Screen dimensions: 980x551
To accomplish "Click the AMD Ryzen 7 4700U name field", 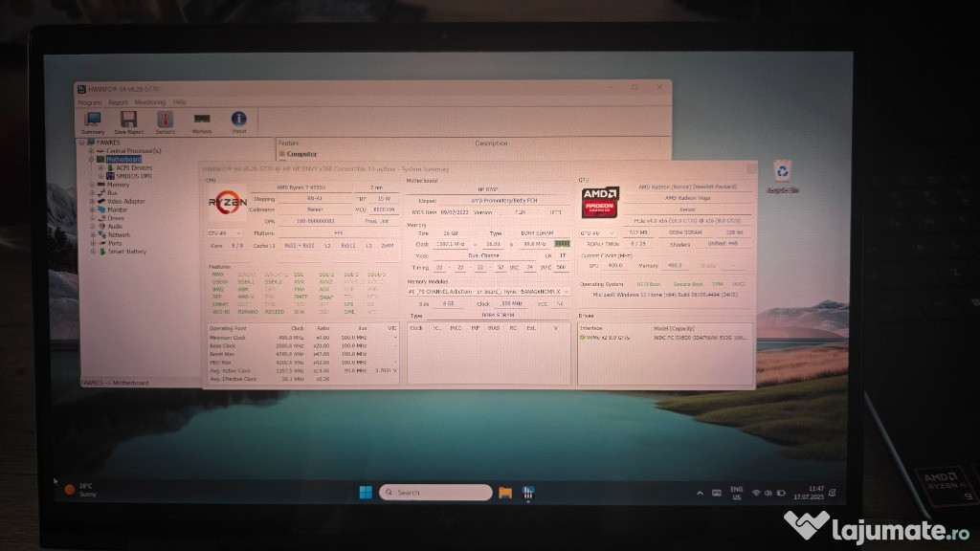I will 301,187.
